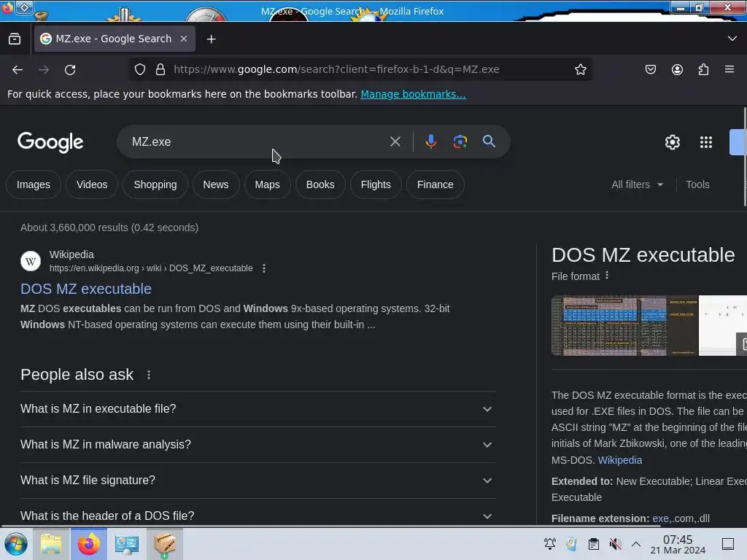Start voice search microphone
This screenshot has width=747, height=560.
click(431, 141)
